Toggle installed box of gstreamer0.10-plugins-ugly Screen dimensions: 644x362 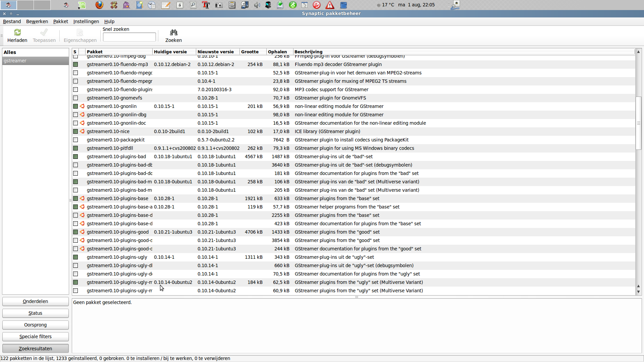tap(75, 257)
